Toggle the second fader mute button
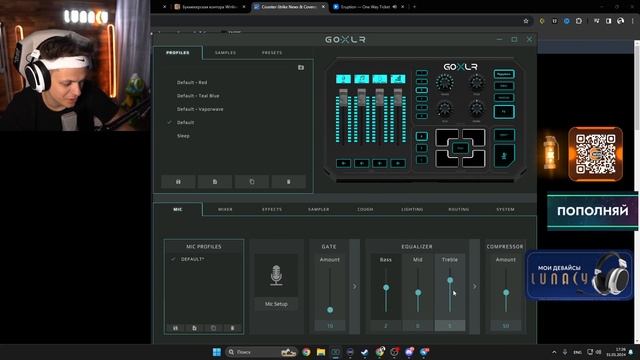Viewport: 640px width, 360px height. click(x=362, y=163)
